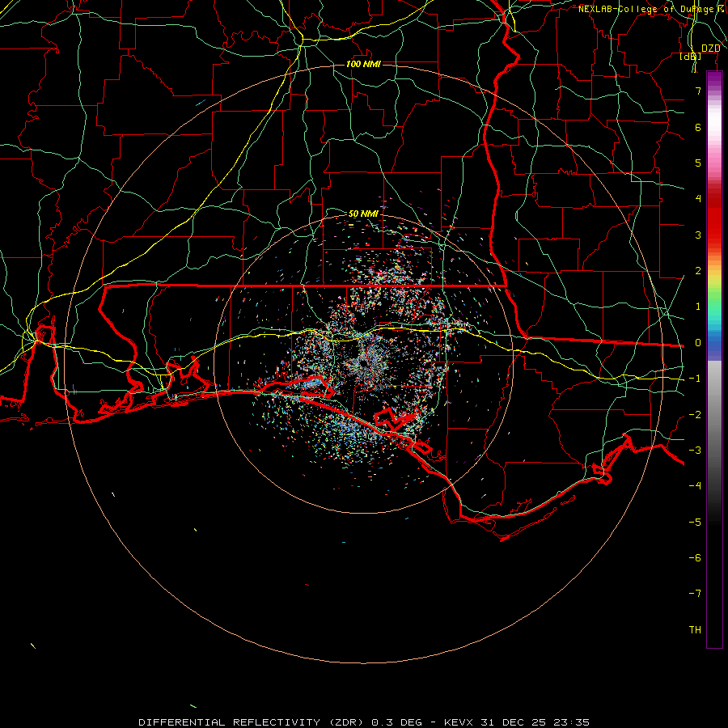Pick the gray band near -2 dB on scale
Screen dimensions: 728x728
[x=714, y=413]
